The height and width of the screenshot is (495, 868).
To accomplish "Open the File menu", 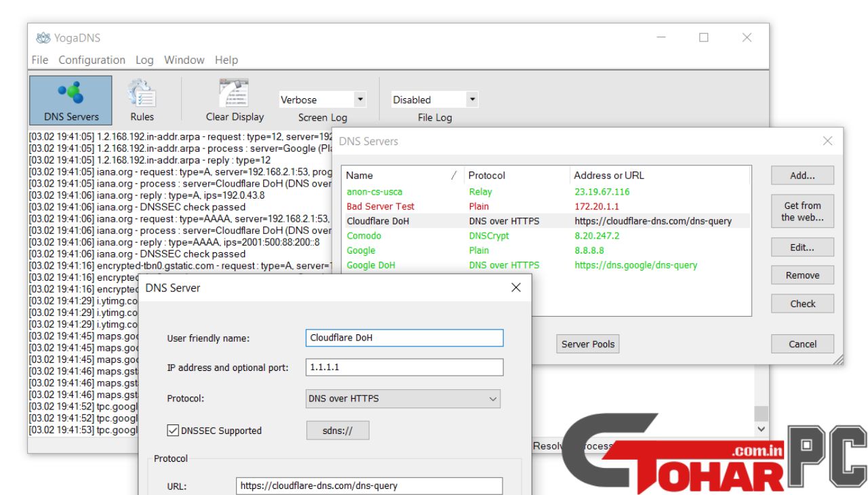I will pos(40,60).
